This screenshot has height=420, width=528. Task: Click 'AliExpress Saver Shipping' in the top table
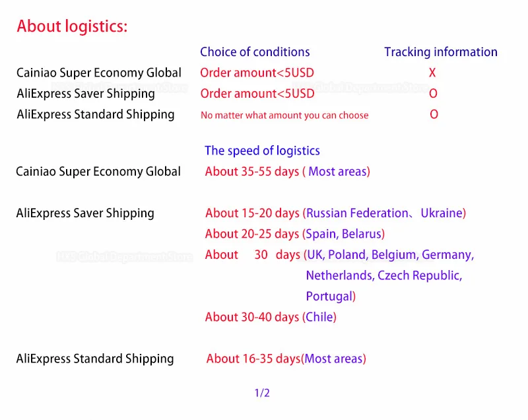click(x=86, y=94)
